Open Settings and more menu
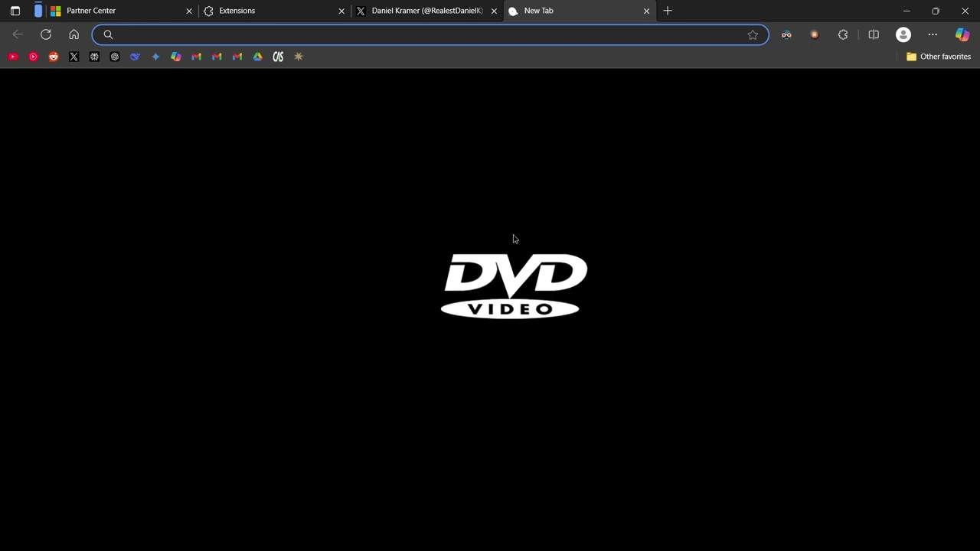The width and height of the screenshot is (980, 551). [x=933, y=34]
